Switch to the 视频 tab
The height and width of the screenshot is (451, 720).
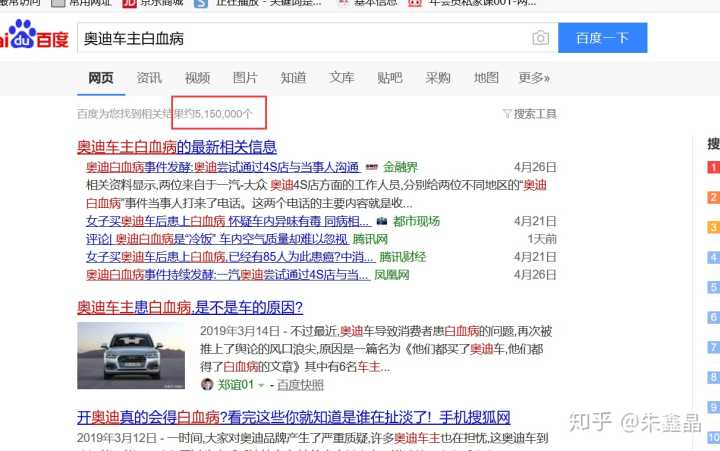coord(197,78)
